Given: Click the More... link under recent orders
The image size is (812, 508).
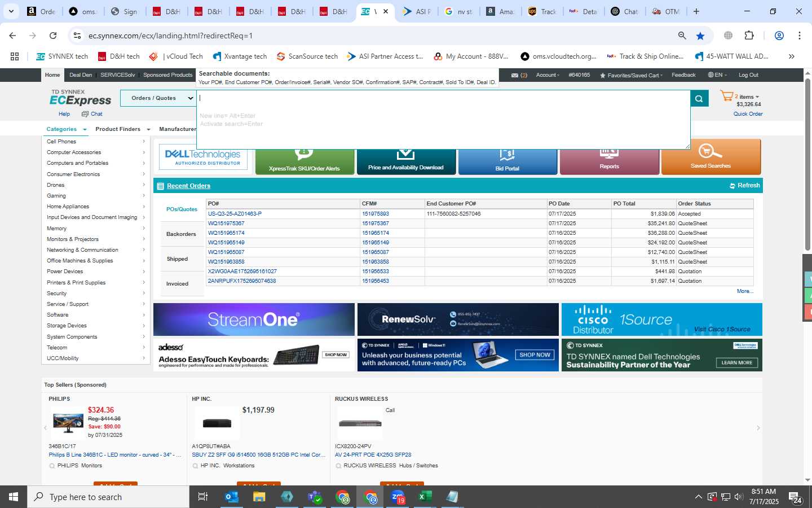Looking at the screenshot, I should click(x=745, y=291).
